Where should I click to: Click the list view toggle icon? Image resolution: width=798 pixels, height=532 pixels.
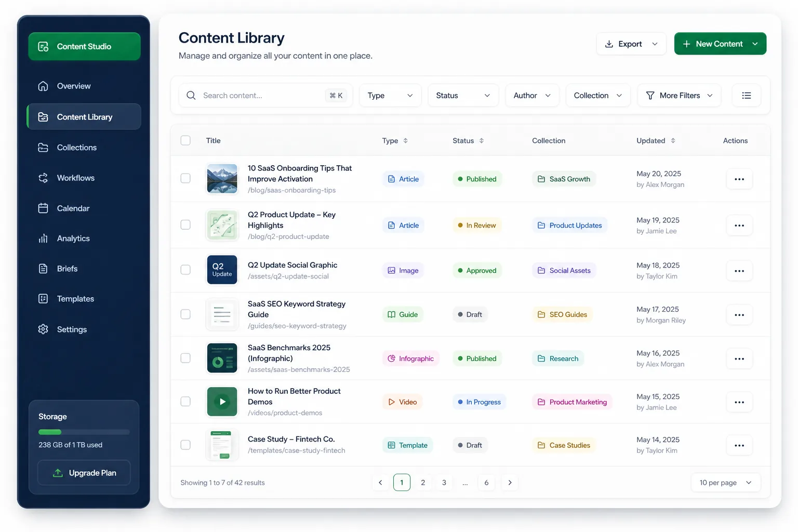(x=747, y=96)
